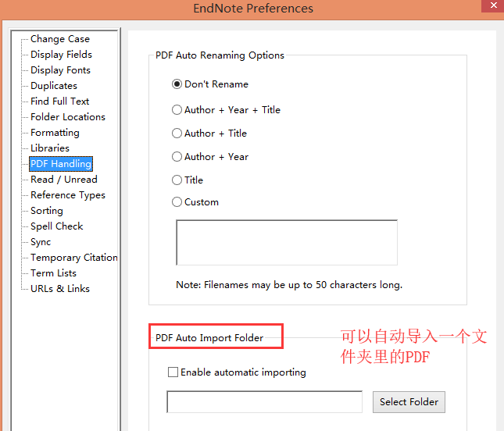Viewport: 504px width, 431px height.
Task: Open Folder Locations preferences
Action: (x=68, y=117)
